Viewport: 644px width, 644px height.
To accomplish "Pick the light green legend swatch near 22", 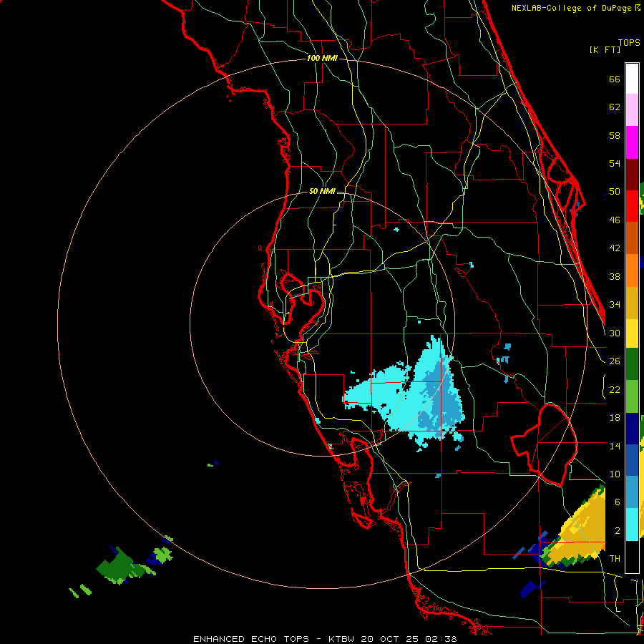I will pyautogui.click(x=632, y=396).
